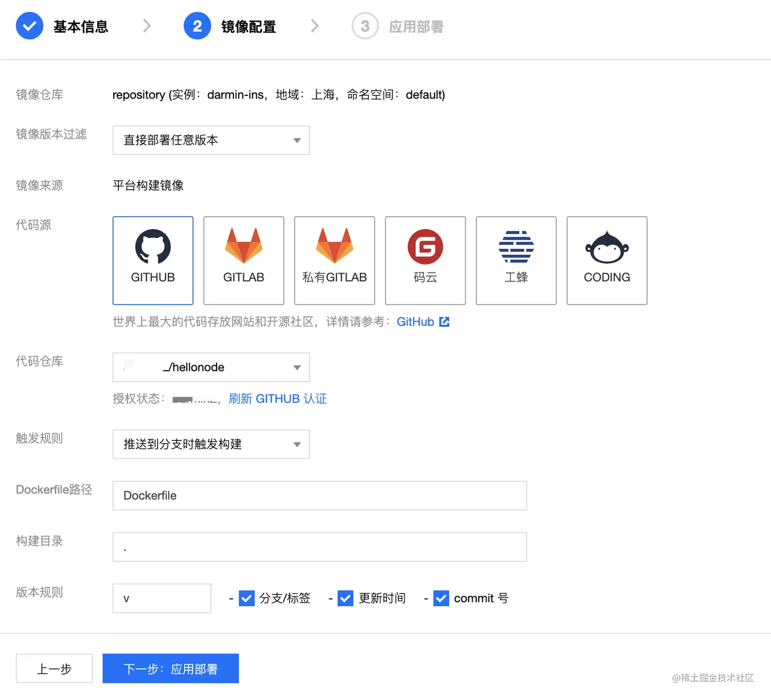The width and height of the screenshot is (771, 700).
Task: Click the step 3 circle icon
Action: [365, 26]
